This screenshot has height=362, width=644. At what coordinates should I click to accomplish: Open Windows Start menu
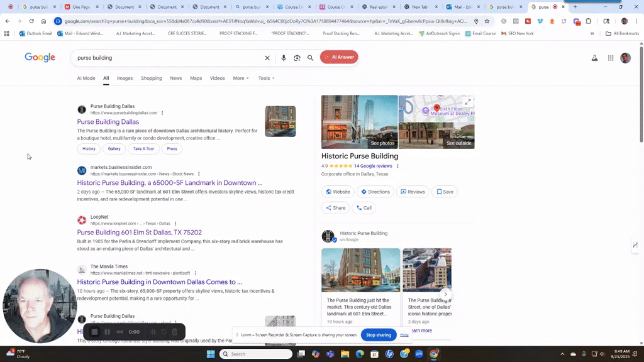point(211,354)
